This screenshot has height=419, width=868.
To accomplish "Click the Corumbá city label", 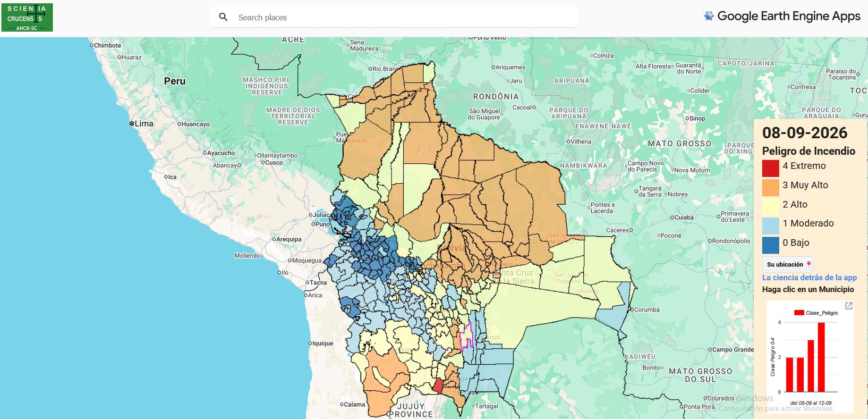I will (x=647, y=310).
